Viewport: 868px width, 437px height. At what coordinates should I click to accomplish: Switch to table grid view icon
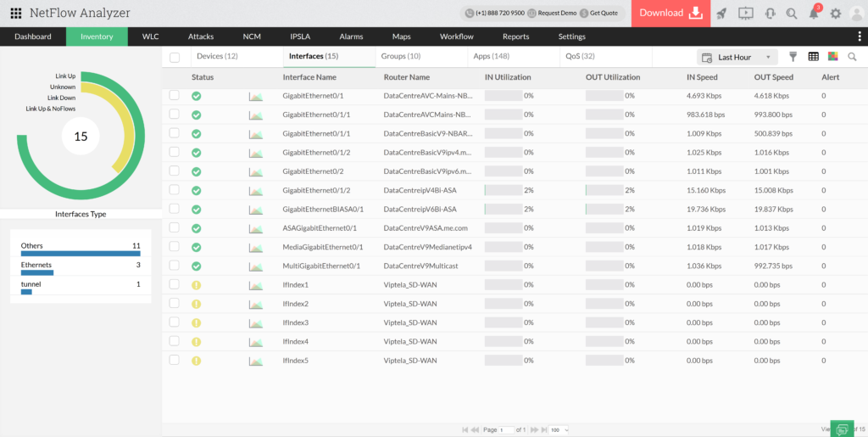pyautogui.click(x=814, y=57)
